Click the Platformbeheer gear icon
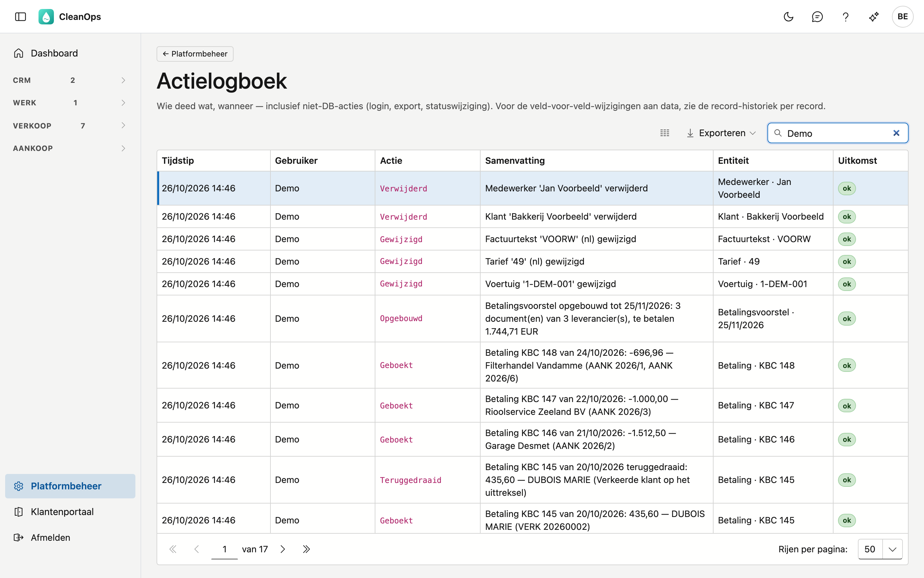Screen dimensions: 924x578 point(19,486)
